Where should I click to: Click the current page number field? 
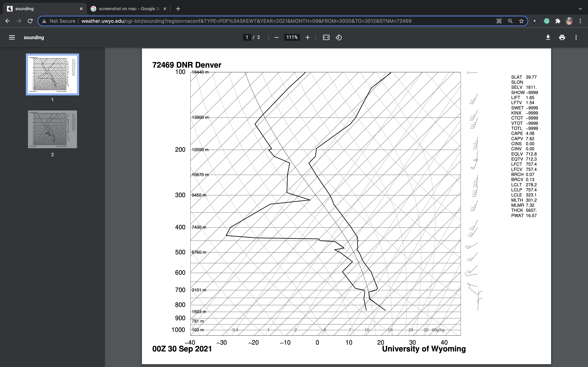pos(247,37)
